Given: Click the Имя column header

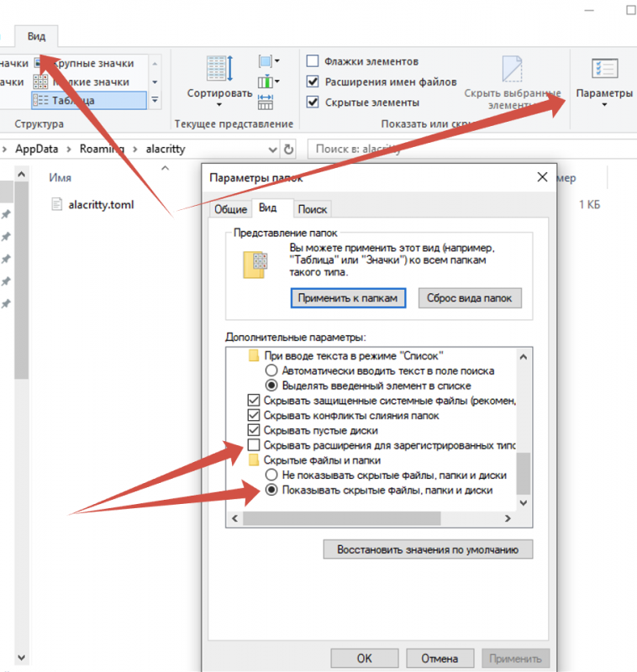Looking at the screenshot, I should pyautogui.click(x=60, y=177).
